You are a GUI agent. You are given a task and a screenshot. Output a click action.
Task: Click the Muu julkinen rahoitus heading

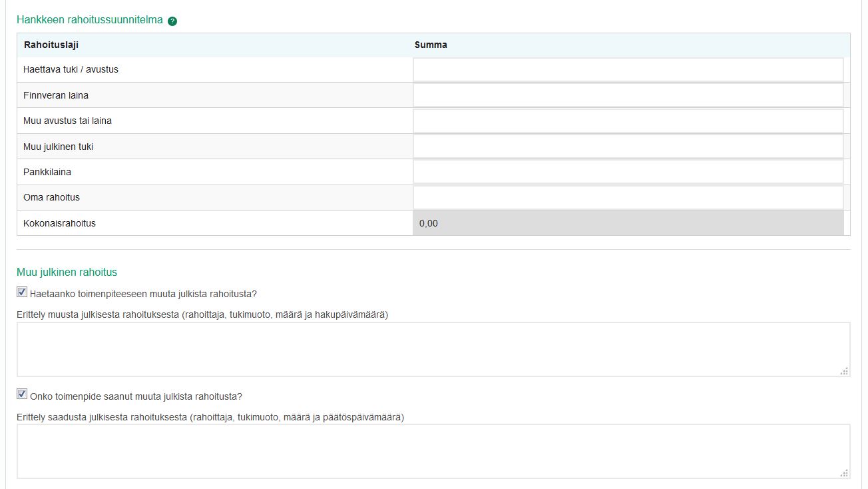[x=67, y=272]
